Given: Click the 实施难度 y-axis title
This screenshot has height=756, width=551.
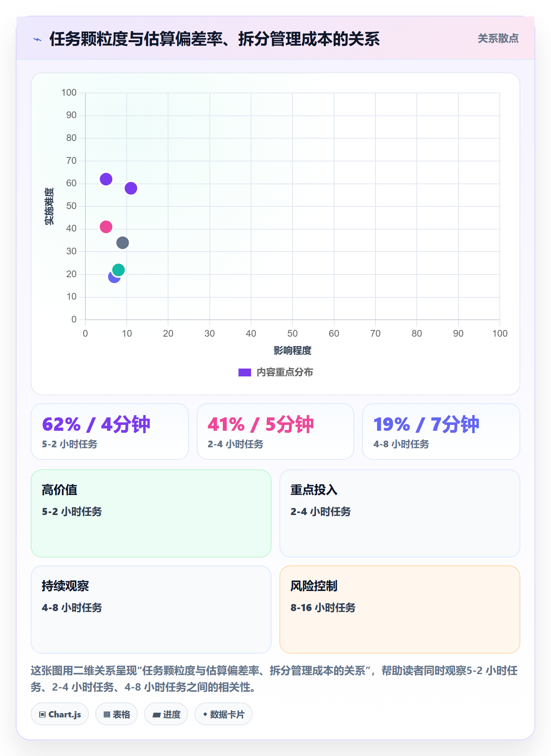Looking at the screenshot, I should click(49, 206).
